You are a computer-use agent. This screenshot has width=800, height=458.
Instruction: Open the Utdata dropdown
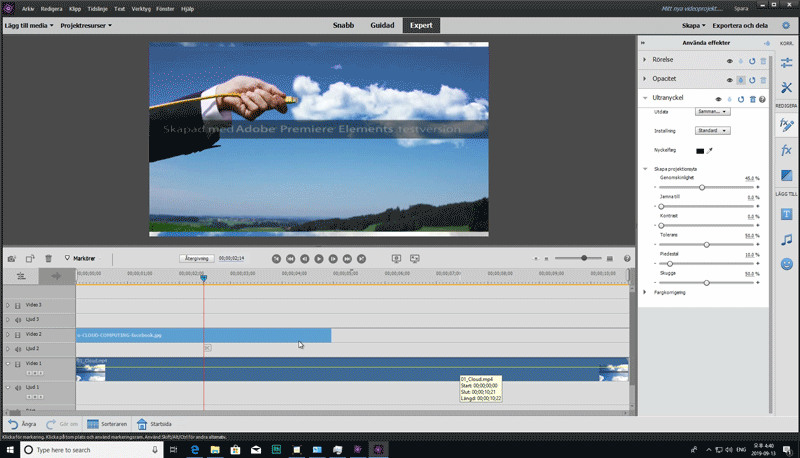pos(712,112)
